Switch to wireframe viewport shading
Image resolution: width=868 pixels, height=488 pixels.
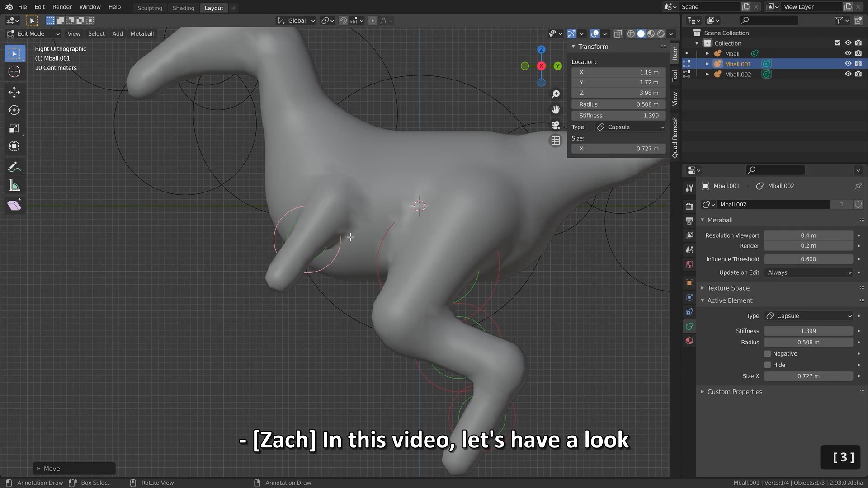(631, 33)
